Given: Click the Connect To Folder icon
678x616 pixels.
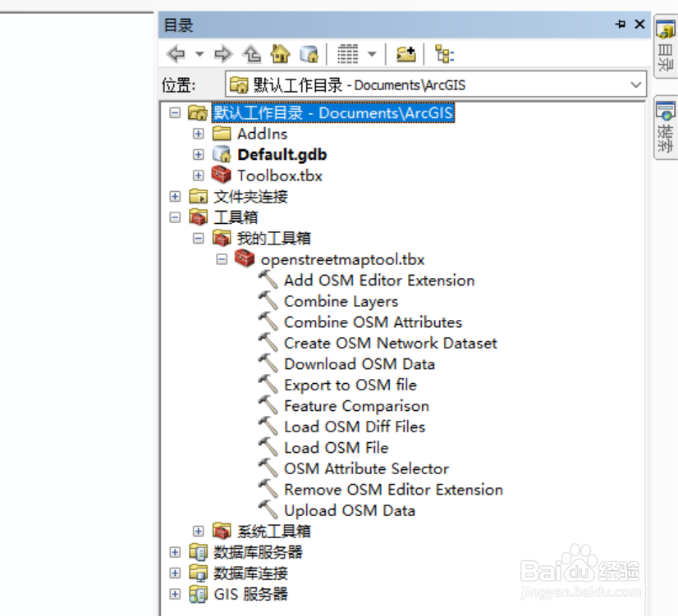Looking at the screenshot, I should [x=405, y=54].
